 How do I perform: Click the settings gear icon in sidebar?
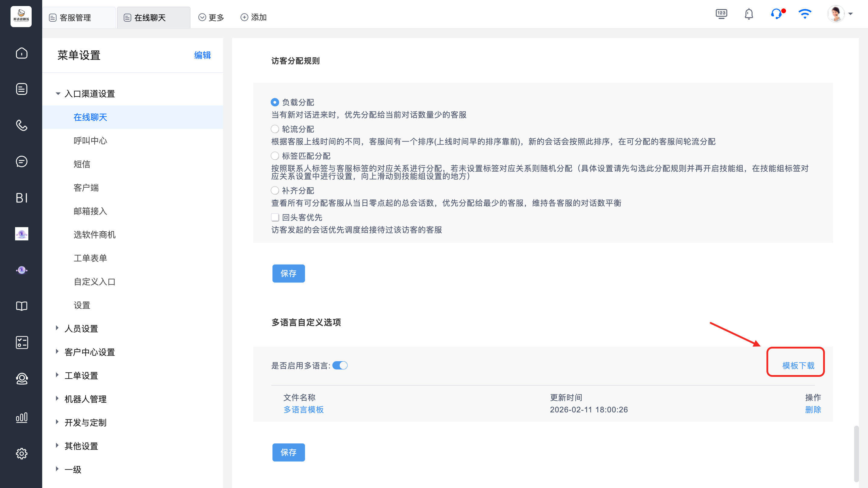click(22, 453)
